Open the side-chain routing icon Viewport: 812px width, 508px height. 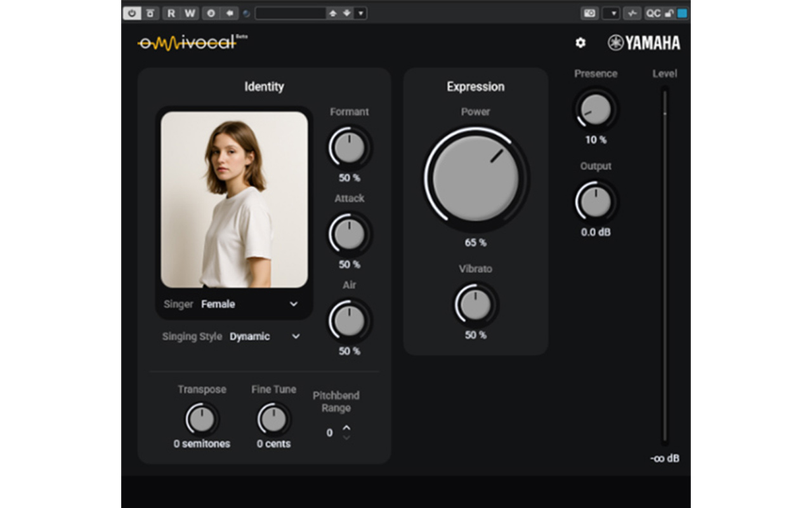pyautogui.click(x=632, y=13)
